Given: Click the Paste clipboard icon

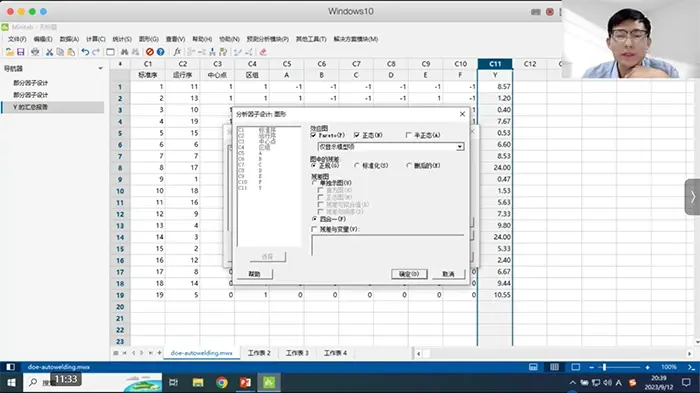Looking at the screenshot, I should pyautogui.click(x=71, y=52).
